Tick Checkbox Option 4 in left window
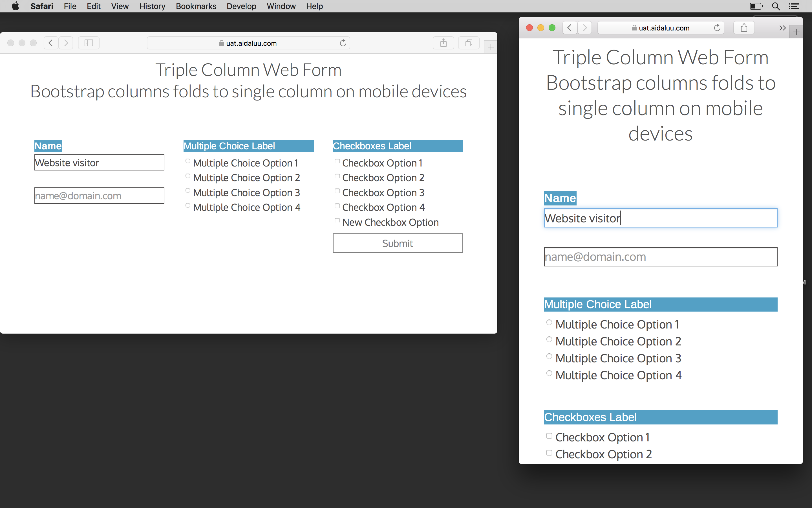This screenshot has width=812, height=508. [337, 206]
